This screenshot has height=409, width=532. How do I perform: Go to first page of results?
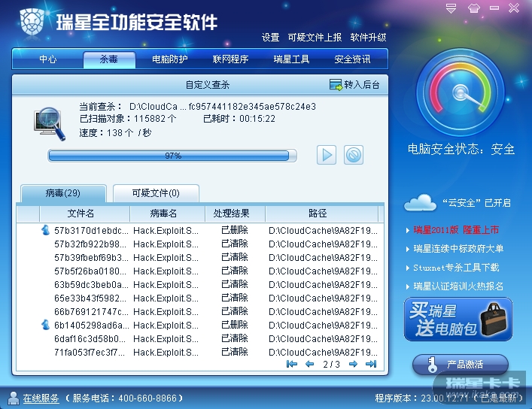click(x=292, y=364)
